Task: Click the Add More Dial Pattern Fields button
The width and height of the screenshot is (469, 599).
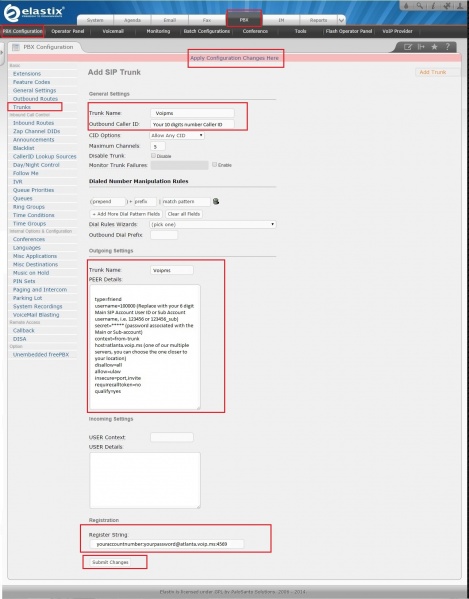Action: click(x=126, y=214)
